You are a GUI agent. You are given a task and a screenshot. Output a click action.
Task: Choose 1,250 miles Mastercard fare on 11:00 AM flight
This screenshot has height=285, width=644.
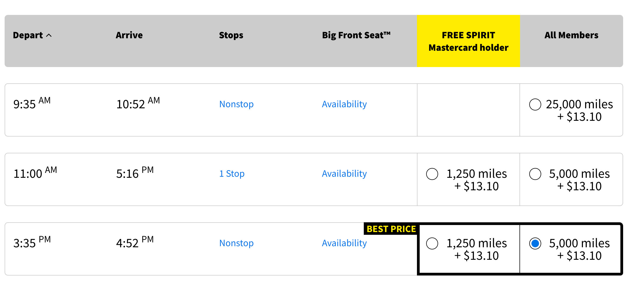point(432,174)
